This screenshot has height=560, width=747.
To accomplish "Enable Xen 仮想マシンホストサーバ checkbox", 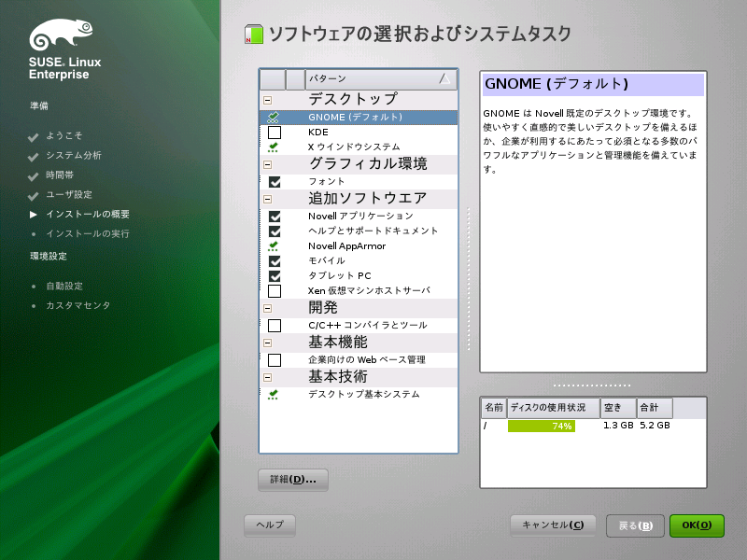I will pos(275,291).
